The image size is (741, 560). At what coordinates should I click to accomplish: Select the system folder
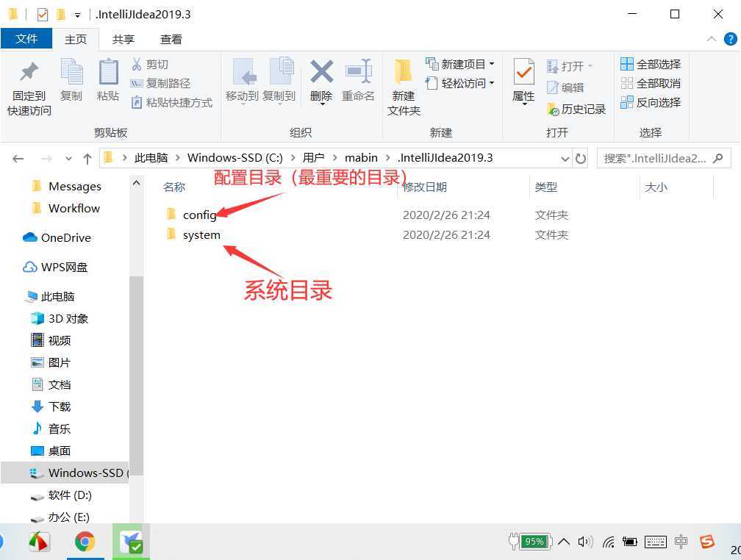201,235
